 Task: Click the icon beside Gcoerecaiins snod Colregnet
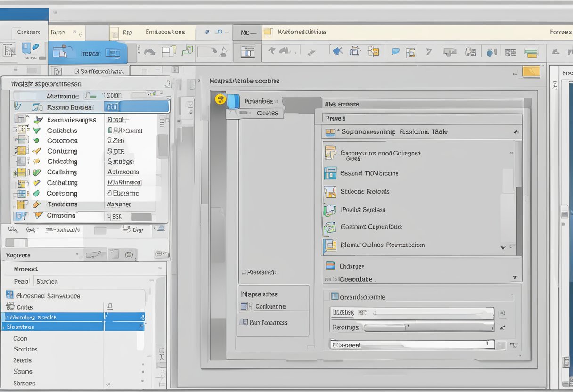point(330,153)
